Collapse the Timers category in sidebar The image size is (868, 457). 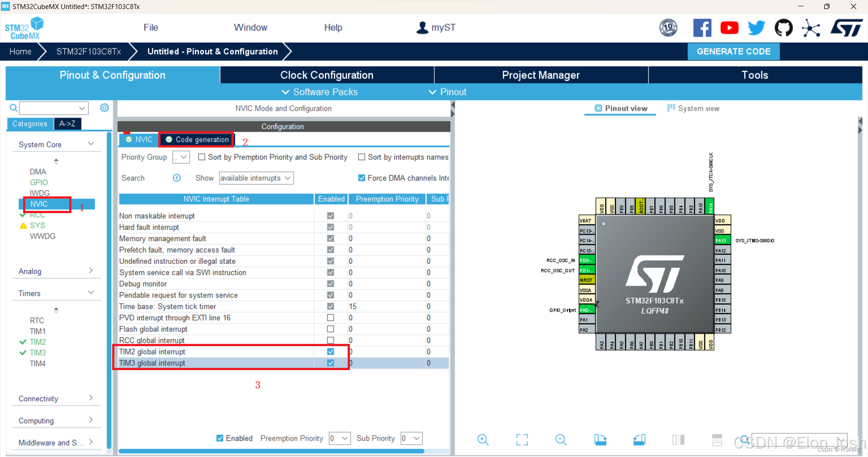92,291
